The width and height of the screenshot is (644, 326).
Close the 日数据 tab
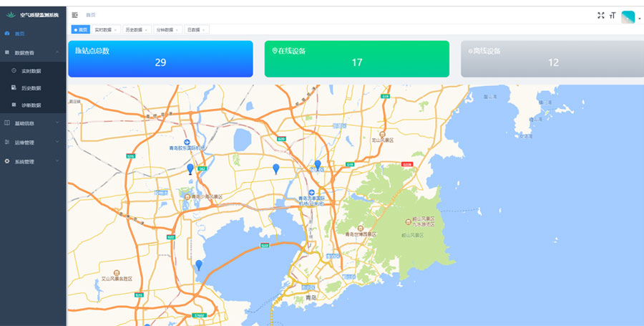tap(204, 30)
